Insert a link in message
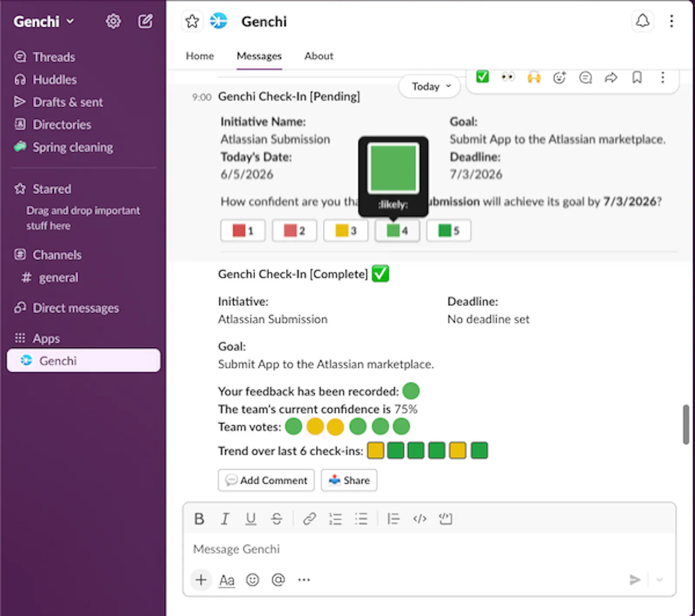 point(309,518)
